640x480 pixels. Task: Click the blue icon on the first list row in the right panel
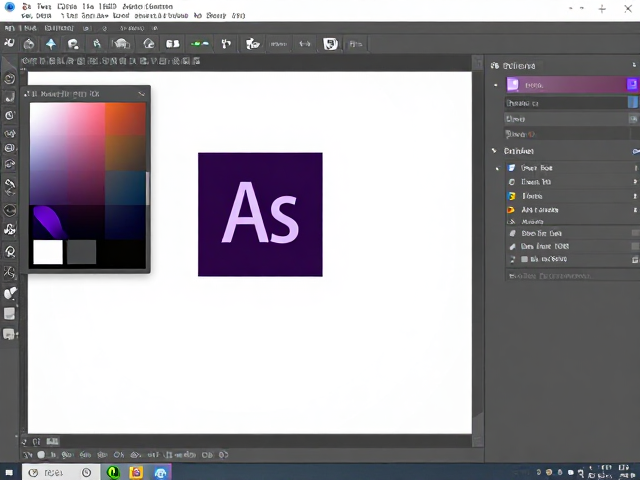511,168
